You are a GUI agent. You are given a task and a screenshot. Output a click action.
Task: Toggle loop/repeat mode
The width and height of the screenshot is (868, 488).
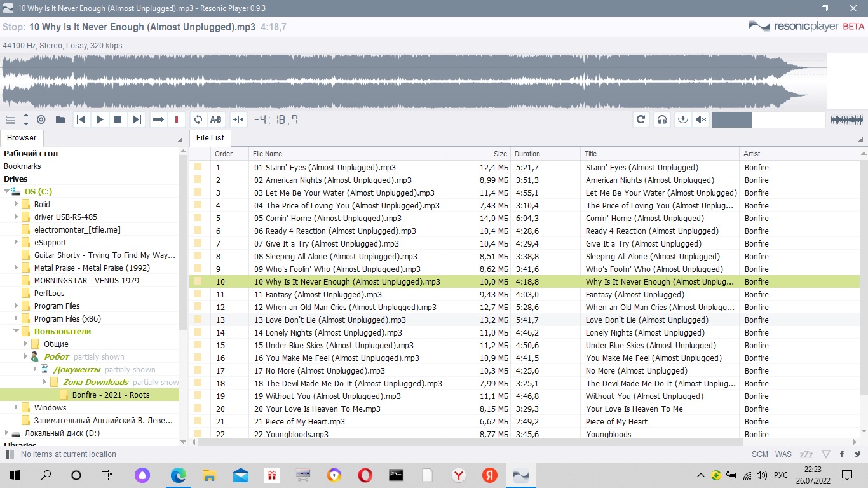tap(198, 119)
